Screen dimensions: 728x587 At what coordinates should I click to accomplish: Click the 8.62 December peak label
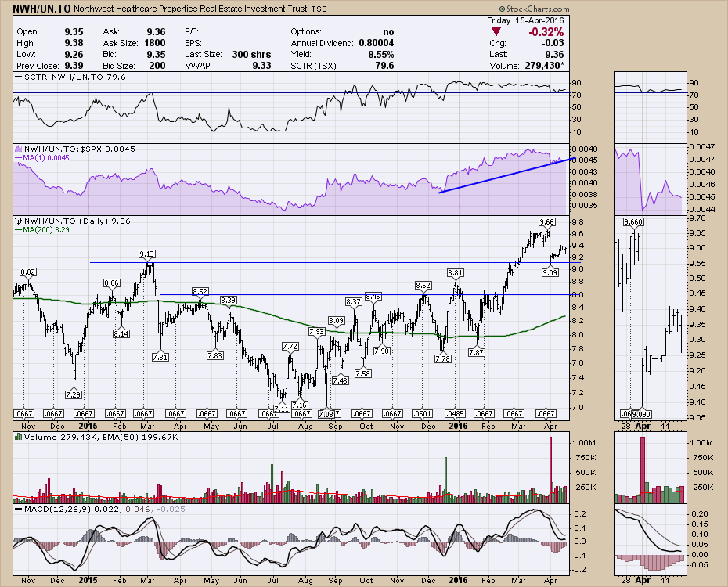423,285
